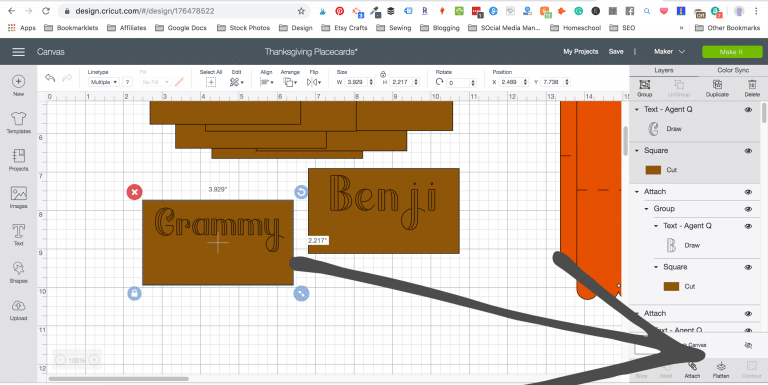Hide Text - Agent Q layer with B thumbnail
Screen dimensions: 768x385
(x=748, y=226)
